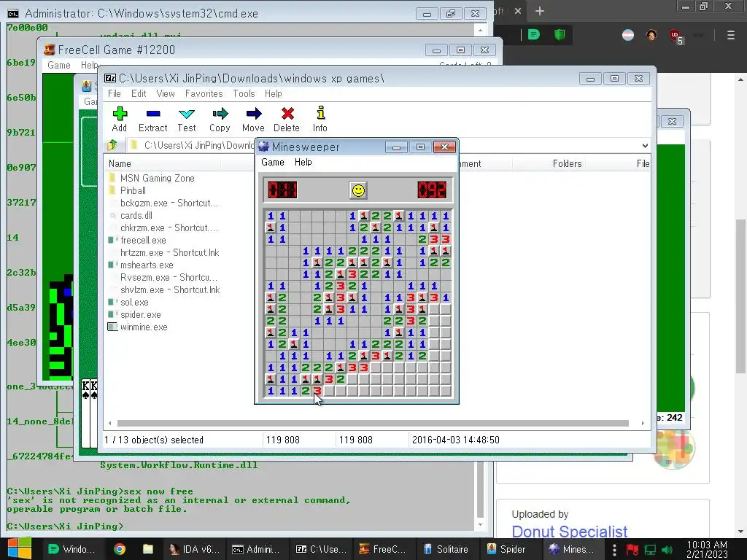Click the Copy toolbar icon
This screenshot has height=560, width=747.
tap(220, 119)
